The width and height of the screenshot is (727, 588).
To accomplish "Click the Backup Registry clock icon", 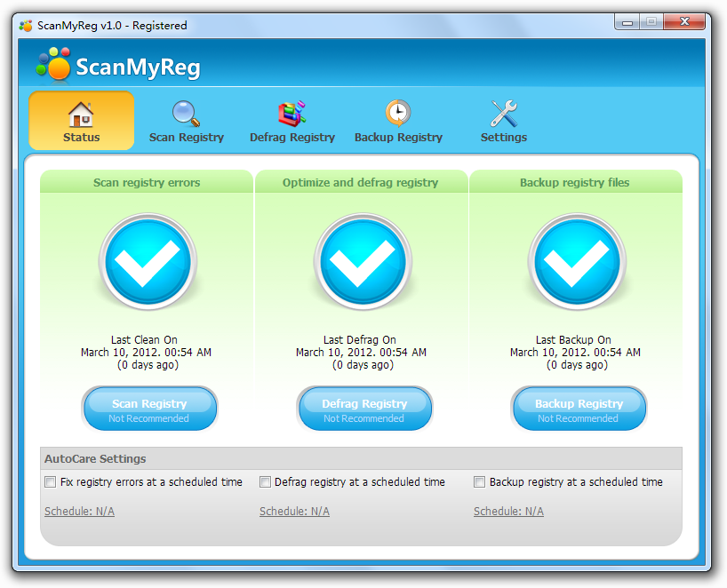I will point(398,113).
